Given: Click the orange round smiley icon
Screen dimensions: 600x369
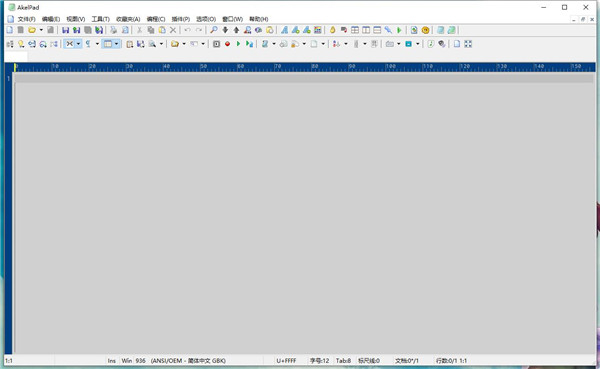Looking at the screenshot, I should [425, 30].
